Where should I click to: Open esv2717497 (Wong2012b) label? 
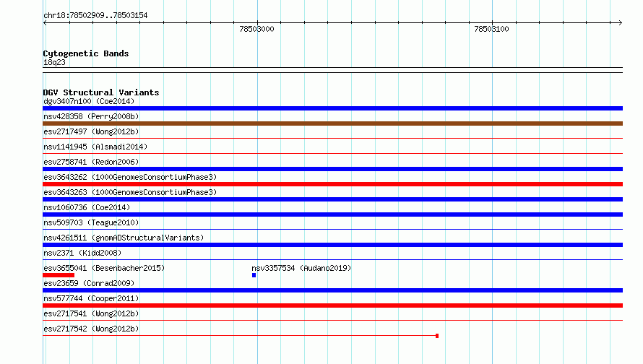point(91,131)
